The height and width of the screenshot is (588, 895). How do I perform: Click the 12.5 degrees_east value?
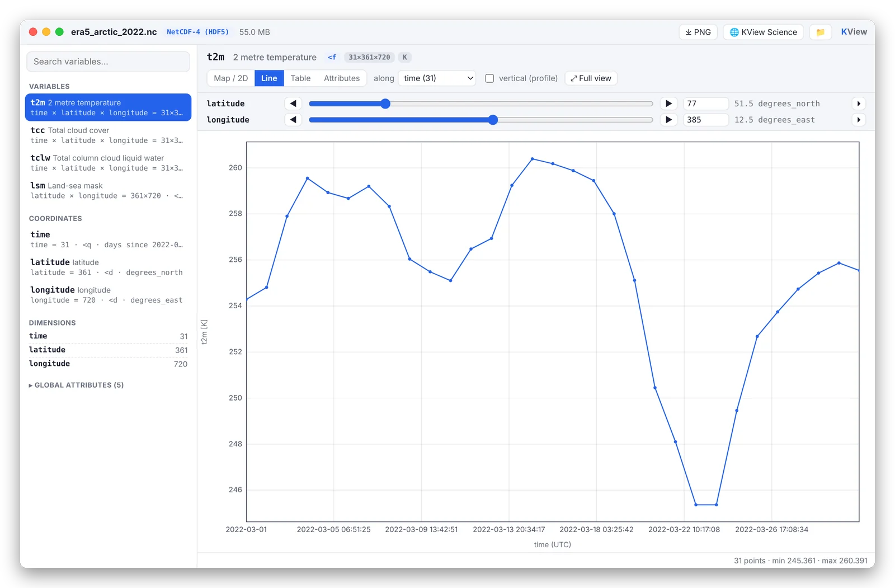(774, 120)
